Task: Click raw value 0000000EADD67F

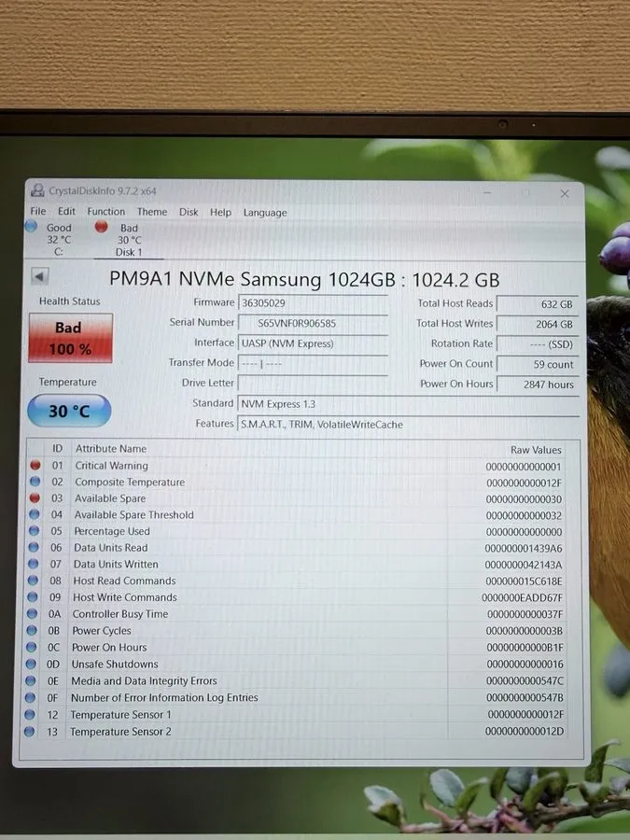Action: pyautogui.click(x=522, y=597)
